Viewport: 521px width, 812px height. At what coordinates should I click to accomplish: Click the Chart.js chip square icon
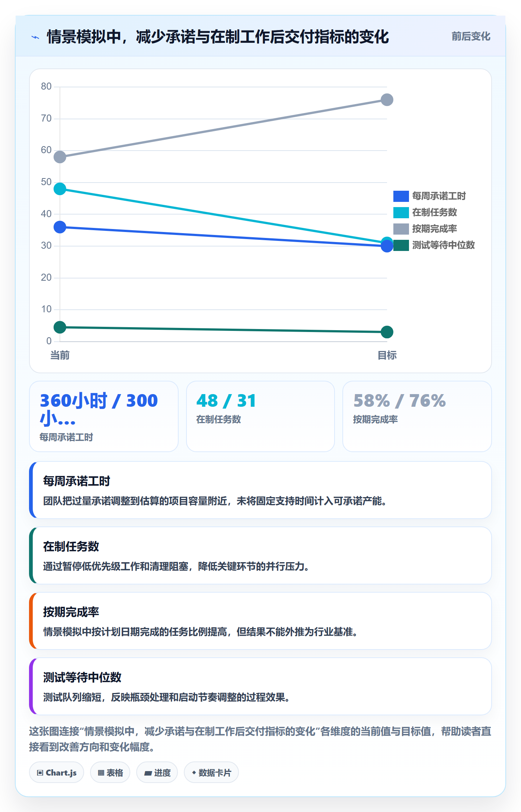pos(40,773)
